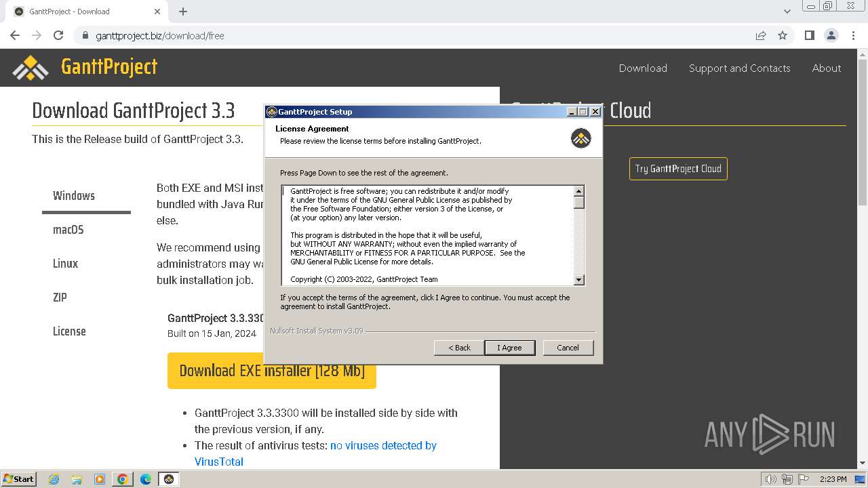Reload the page with refresh icon

[x=58, y=35]
